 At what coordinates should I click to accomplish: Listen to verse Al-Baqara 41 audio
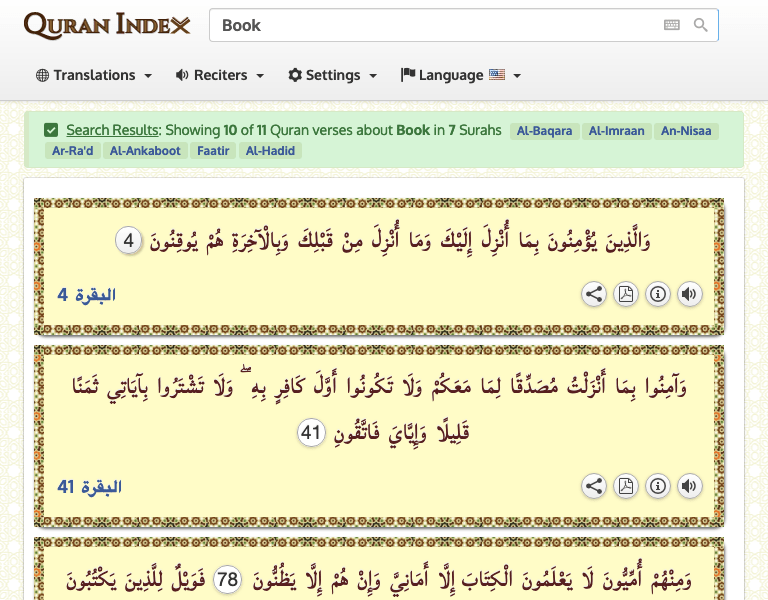coord(688,486)
